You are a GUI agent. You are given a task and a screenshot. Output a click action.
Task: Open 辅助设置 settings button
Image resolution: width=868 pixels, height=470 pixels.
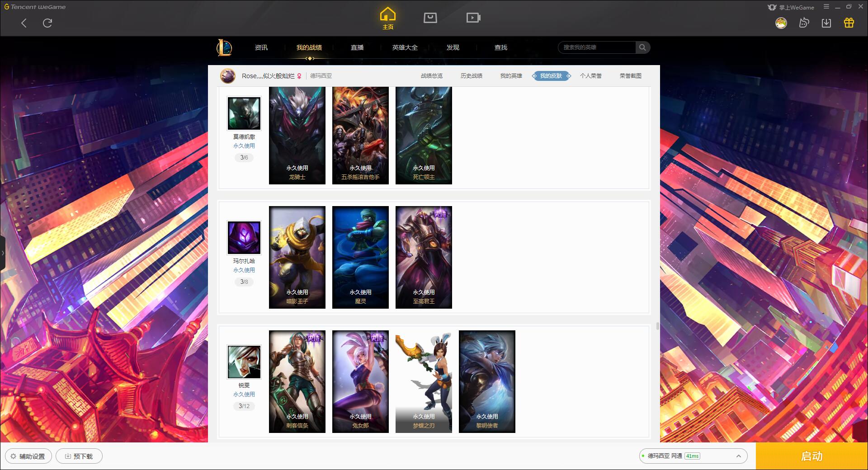click(28, 456)
